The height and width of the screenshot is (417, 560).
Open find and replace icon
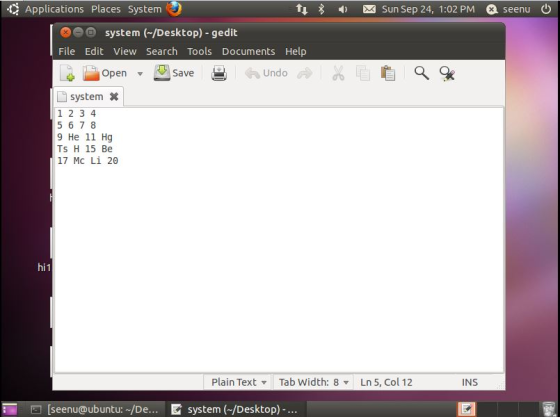[447, 74]
